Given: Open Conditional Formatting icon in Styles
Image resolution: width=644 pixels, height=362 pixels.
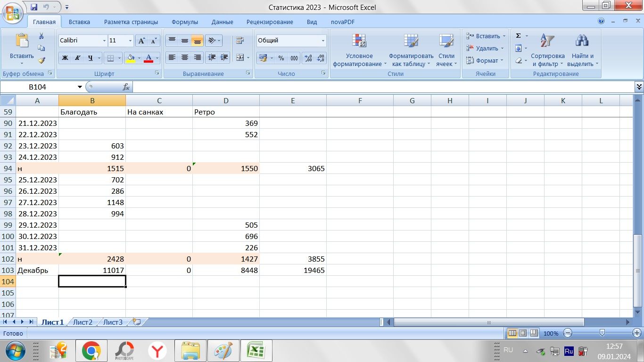Looking at the screenshot, I should [x=359, y=41].
